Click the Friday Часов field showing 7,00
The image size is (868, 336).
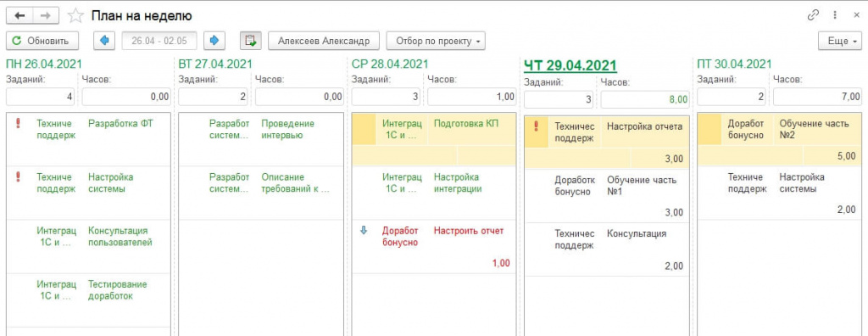click(818, 97)
